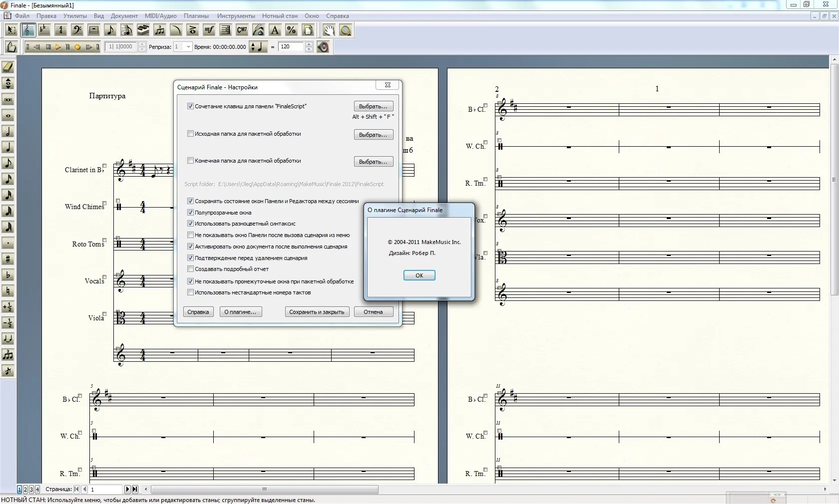Check 'Использовать нестандартные номера тактов' box

(x=190, y=292)
